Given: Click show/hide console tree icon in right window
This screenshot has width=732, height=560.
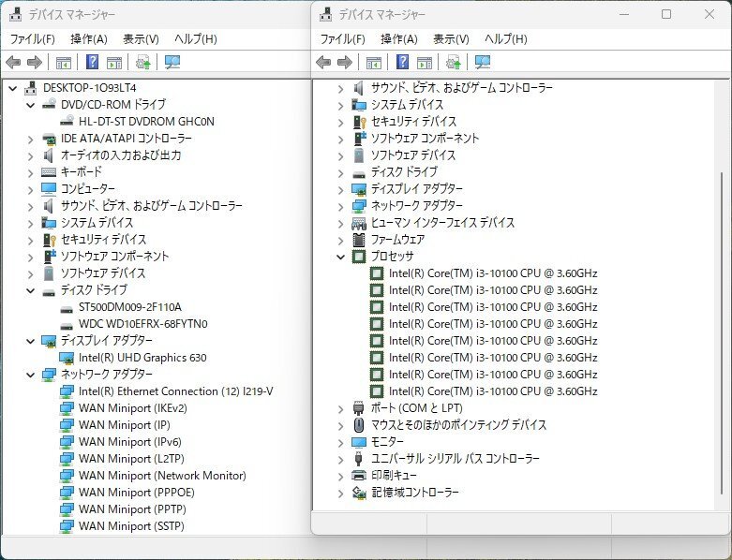Looking at the screenshot, I should (x=373, y=63).
